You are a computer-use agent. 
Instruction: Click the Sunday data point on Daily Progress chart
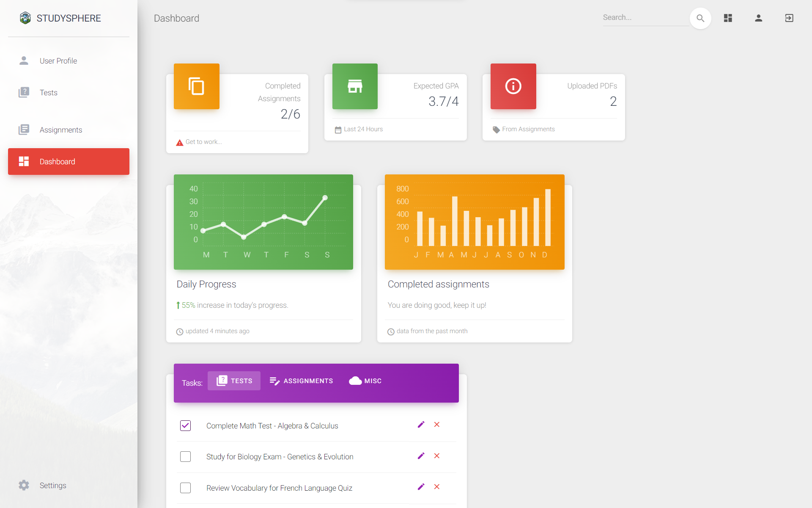325,198
